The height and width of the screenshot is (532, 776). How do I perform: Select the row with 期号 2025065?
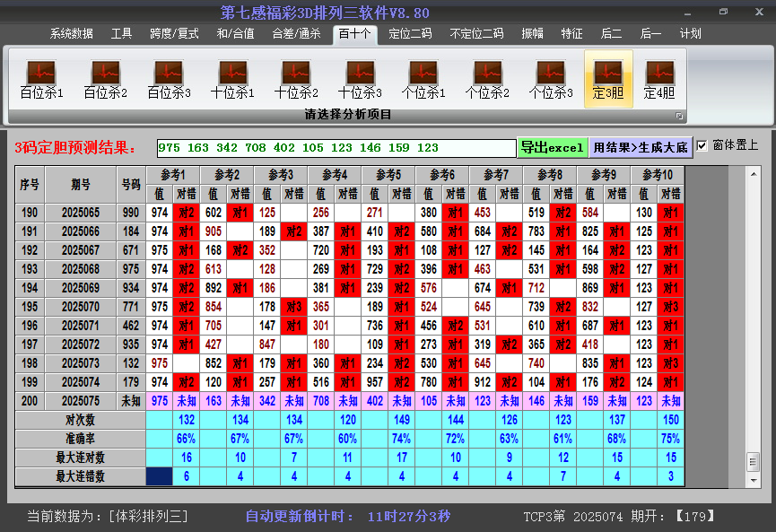(349, 213)
